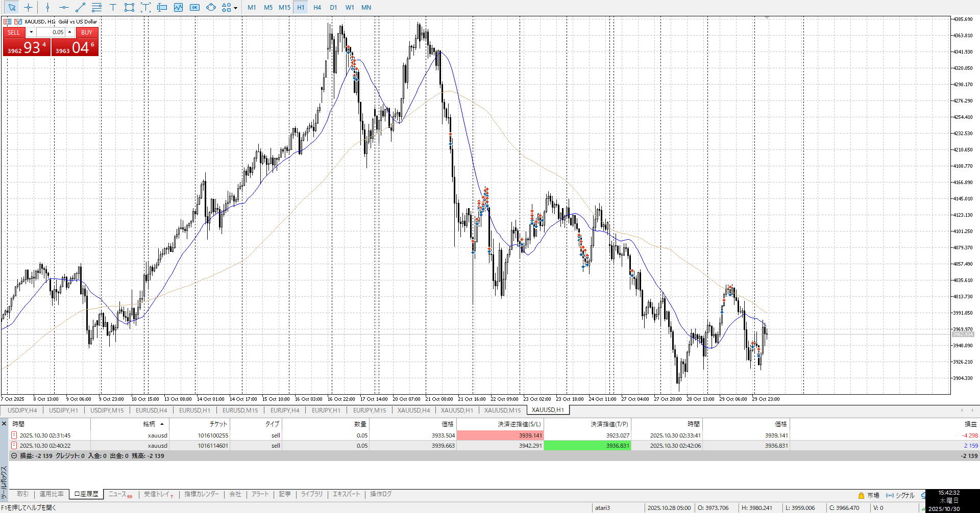This screenshot has height=513, width=980.
Task: Open the EURUSD,H1 chart tab
Action: click(x=194, y=410)
